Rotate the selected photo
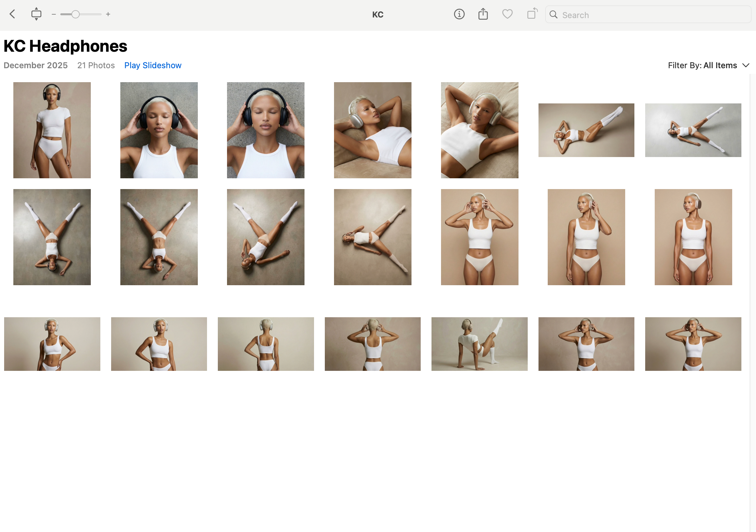The height and width of the screenshot is (532, 756). click(532, 14)
